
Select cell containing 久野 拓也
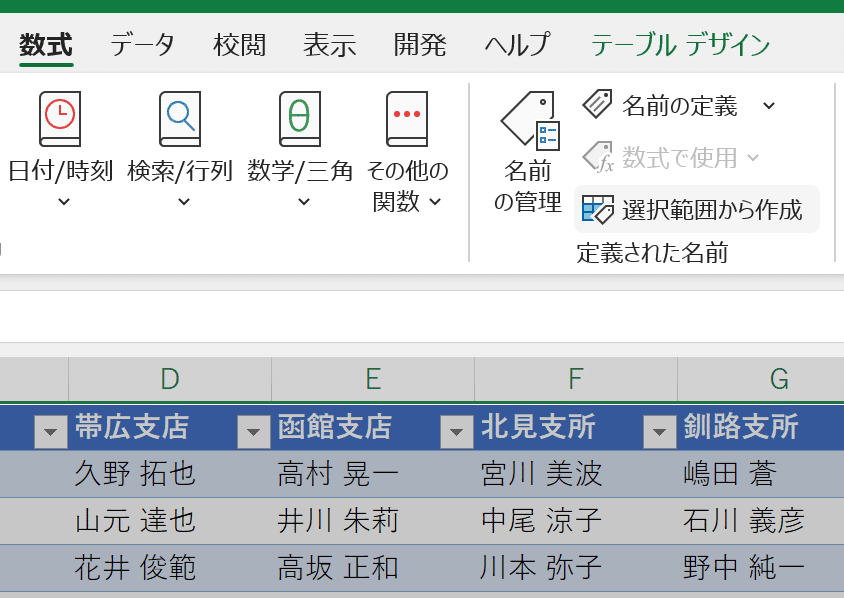pos(135,474)
